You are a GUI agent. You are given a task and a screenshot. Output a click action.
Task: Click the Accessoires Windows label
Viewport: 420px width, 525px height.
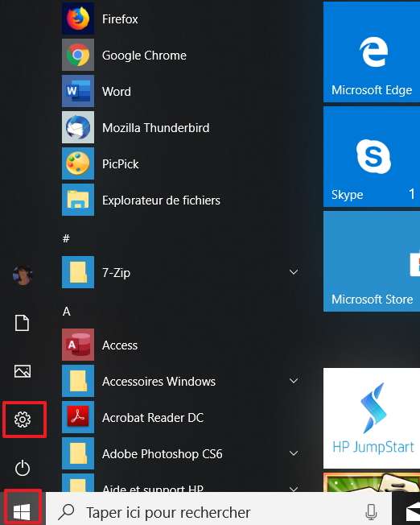click(159, 382)
